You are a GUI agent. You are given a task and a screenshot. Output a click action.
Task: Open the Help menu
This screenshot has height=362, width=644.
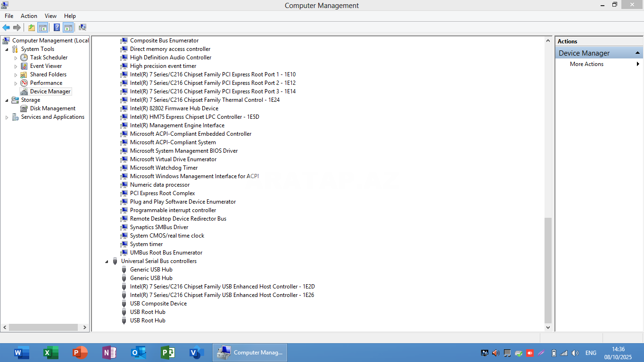click(x=70, y=16)
